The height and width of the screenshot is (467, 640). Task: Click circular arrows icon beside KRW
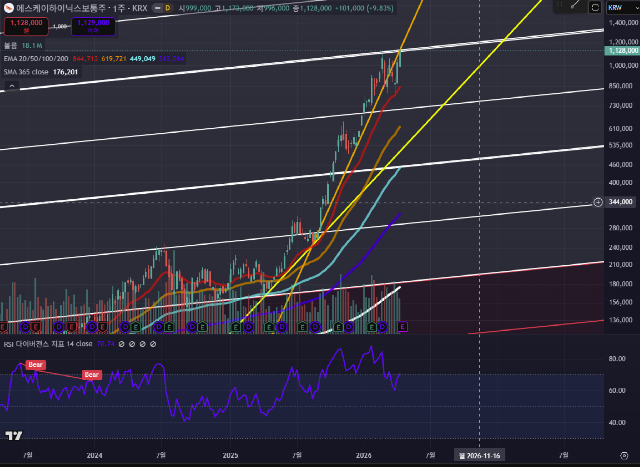[x=595, y=7]
